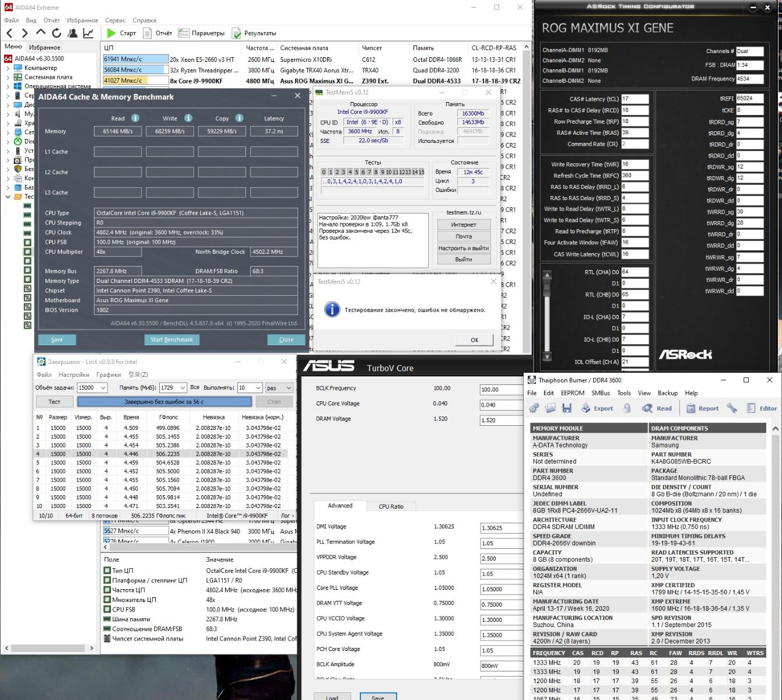
Task: Switch to CPU Ratio tab in TurboV Core
Action: click(x=391, y=506)
